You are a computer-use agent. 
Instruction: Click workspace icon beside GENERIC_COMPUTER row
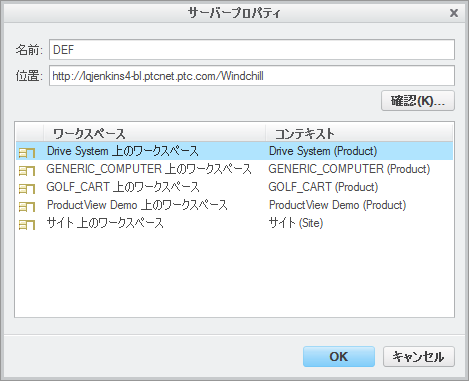click(27, 171)
